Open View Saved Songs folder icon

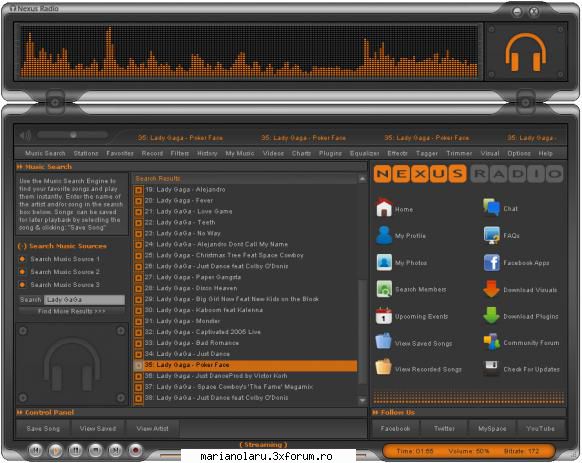384,342
